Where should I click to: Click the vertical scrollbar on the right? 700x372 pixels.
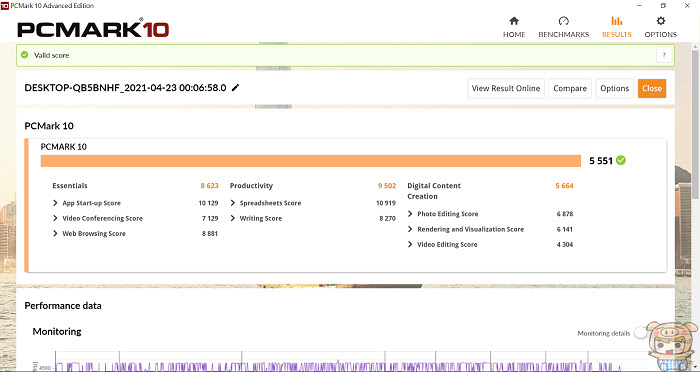coord(696,121)
